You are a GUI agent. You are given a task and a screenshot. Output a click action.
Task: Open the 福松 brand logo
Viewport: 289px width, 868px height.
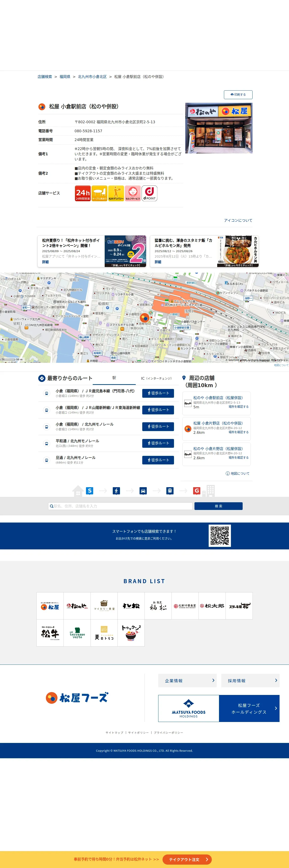pos(158,606)
